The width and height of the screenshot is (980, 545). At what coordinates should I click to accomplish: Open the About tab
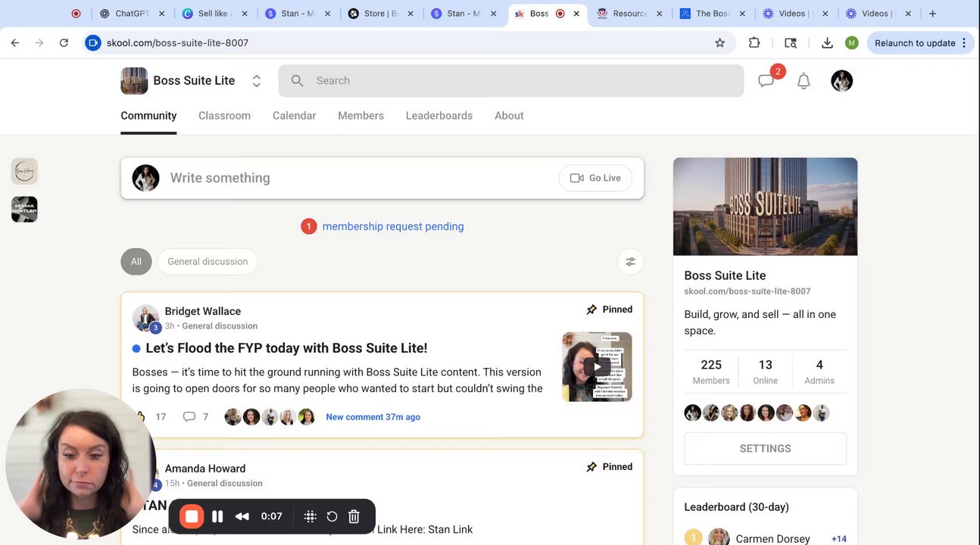[509, 116]
